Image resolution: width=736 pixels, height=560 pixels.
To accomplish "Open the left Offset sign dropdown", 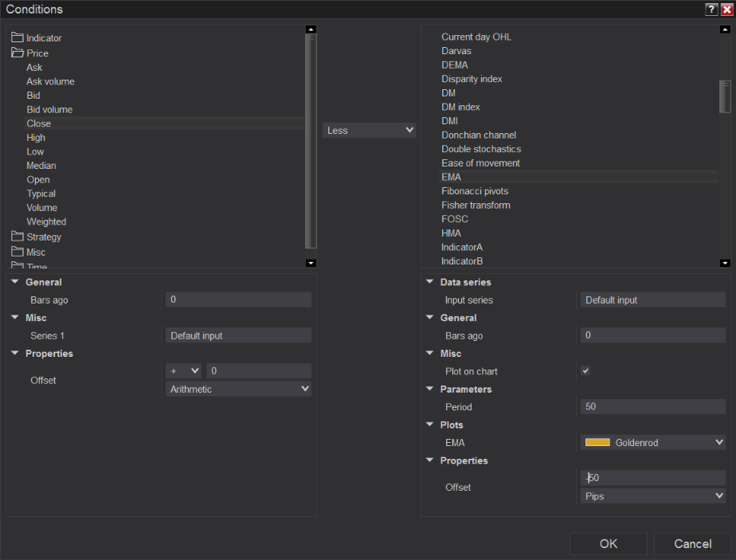I will pos(183,371).
